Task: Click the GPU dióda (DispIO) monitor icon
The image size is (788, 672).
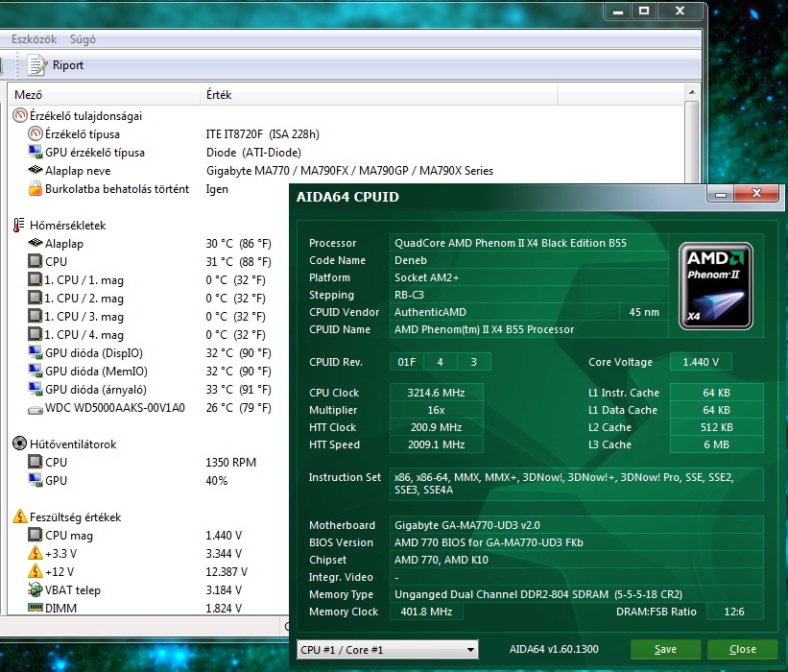Action: tap(36, 352)
